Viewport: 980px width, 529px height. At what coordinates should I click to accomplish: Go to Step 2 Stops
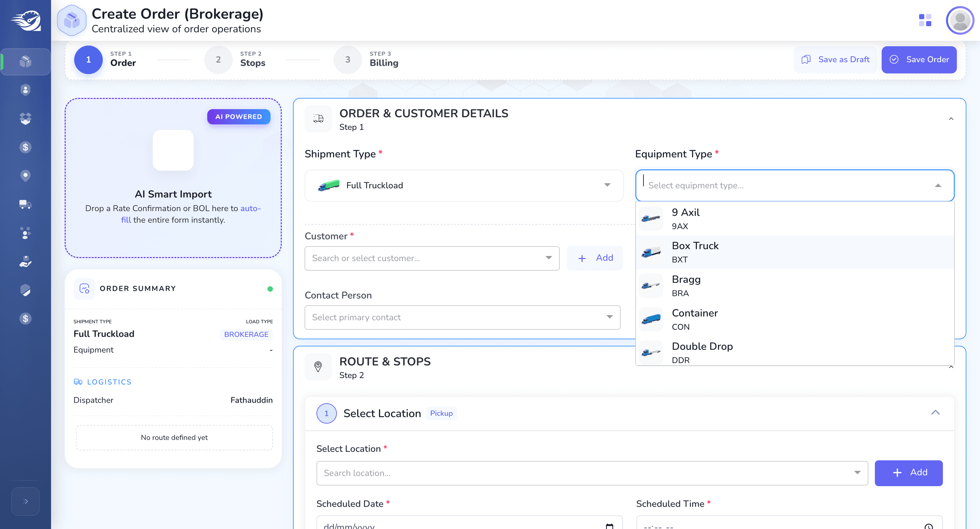235,59
